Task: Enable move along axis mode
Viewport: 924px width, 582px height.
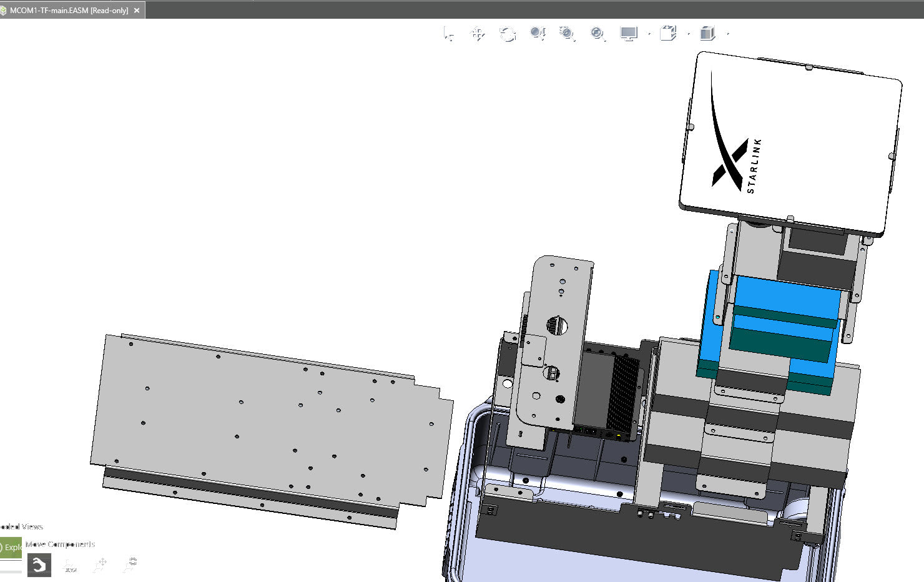Action: [x=100, y=565]
